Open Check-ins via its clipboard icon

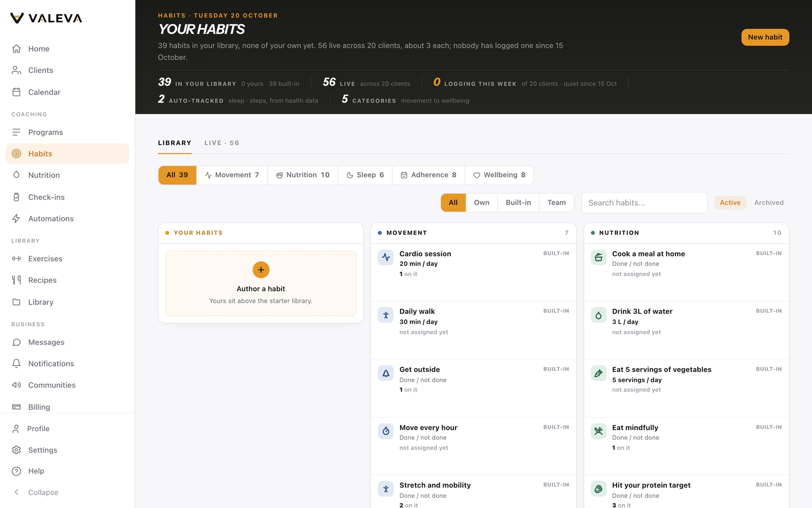(16, 197)
